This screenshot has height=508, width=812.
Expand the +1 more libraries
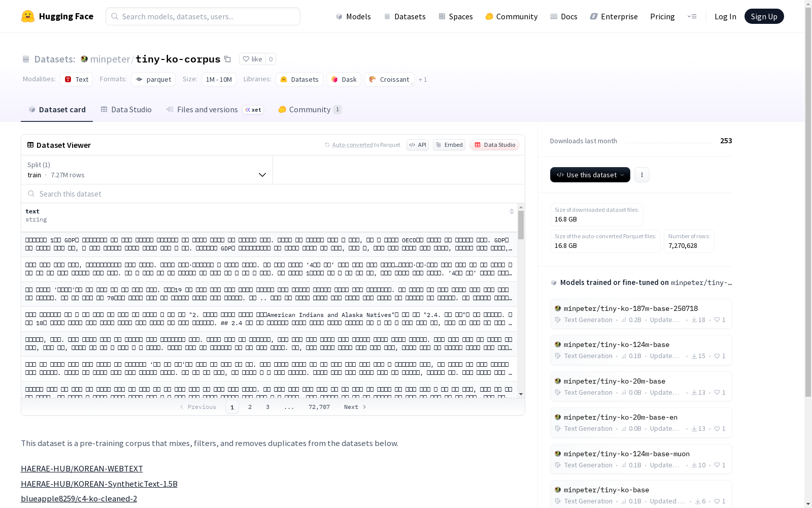coord(423,79)
